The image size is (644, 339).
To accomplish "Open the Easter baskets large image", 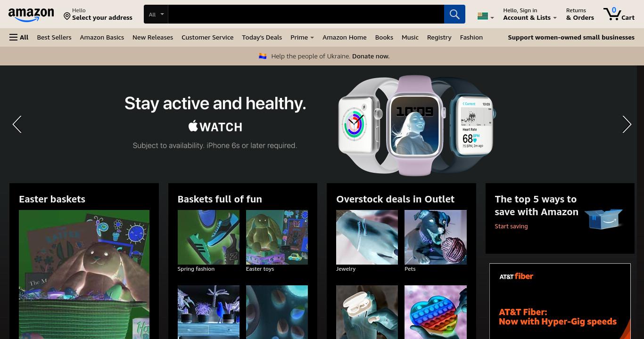I will pyautogui.click(x=84, y=274).
